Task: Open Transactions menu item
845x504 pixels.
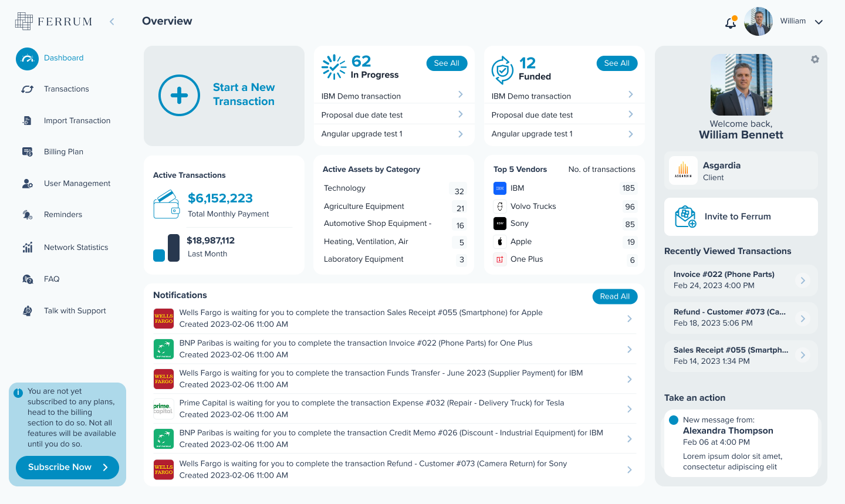Action: point(66,89)
